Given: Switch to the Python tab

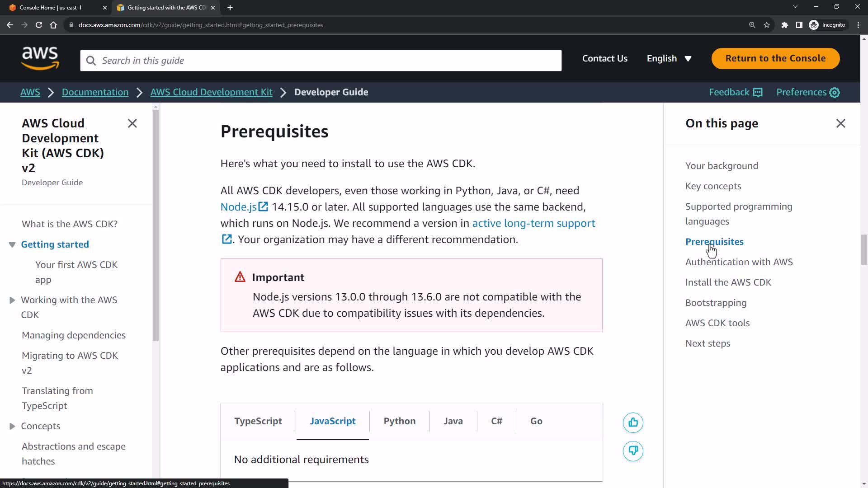Looking at the screenshot, I should pos(399,421).
